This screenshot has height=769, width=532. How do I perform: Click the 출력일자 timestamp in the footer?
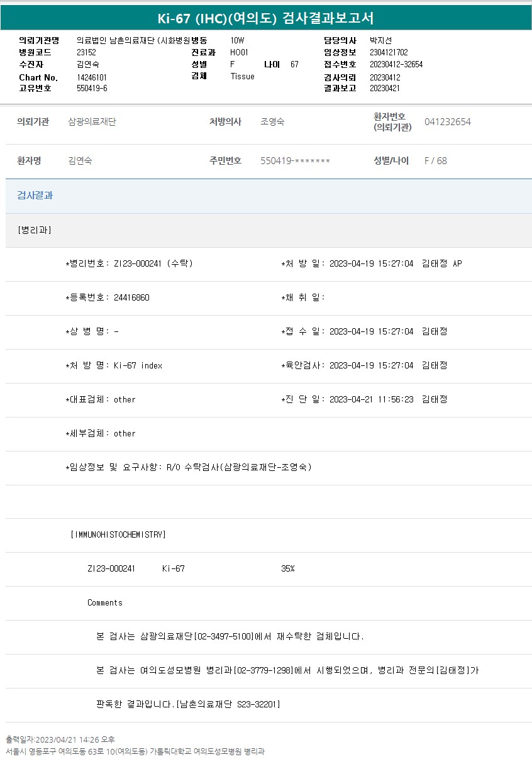point(60,739)
